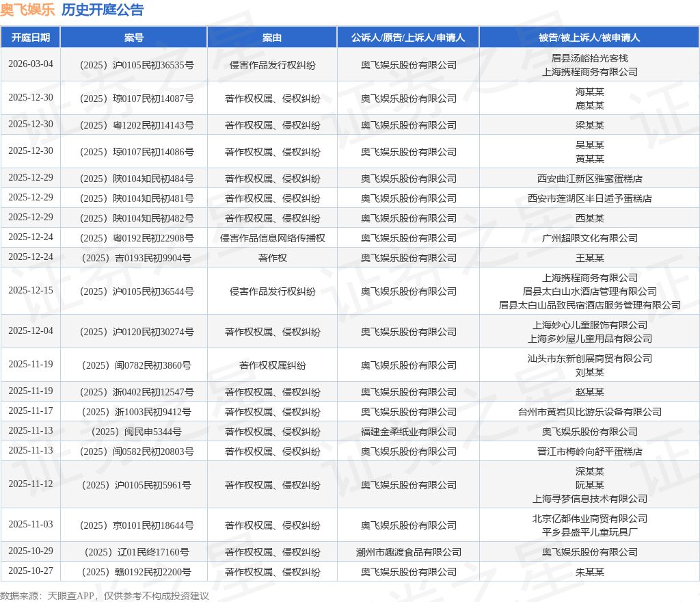This screenshot has height=602, width=700.
Task: Click defendant 上海寻梦信息技术有限公司
Action: pos(589,499)
